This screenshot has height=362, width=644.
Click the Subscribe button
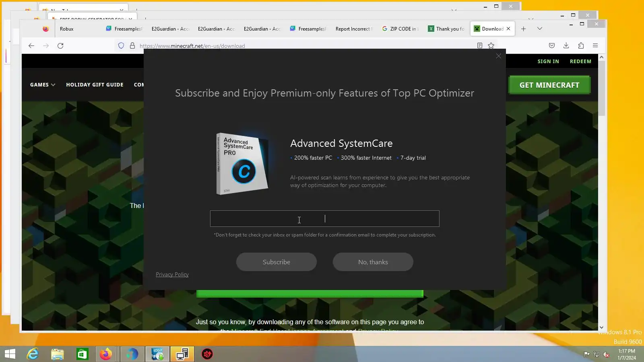point(276,262)
